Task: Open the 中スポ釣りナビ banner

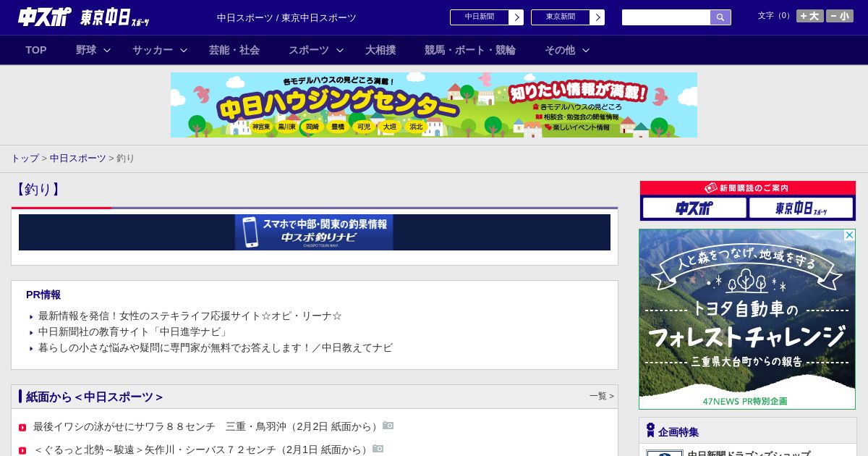Action: [314, 232]
